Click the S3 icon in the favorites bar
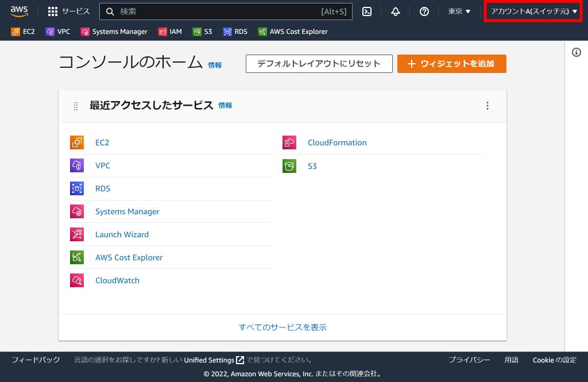The width and height of the screenshot is (588, 382). click(197, 32)
